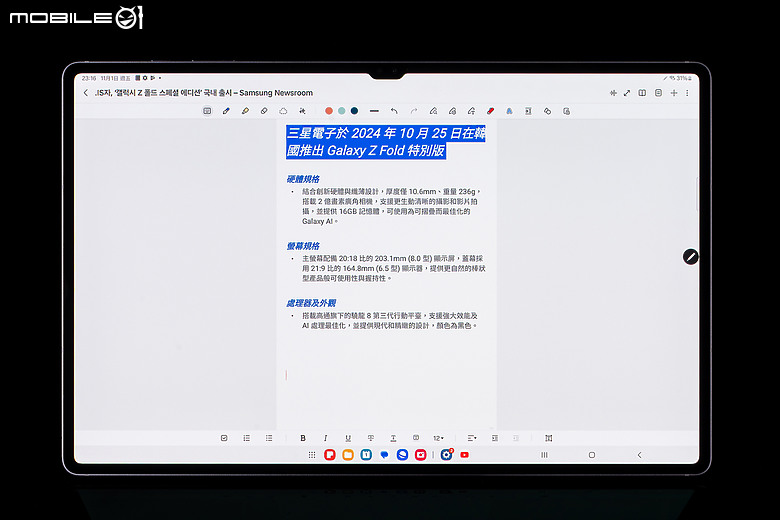Tap the red marker tool icon

click(490, 111)
